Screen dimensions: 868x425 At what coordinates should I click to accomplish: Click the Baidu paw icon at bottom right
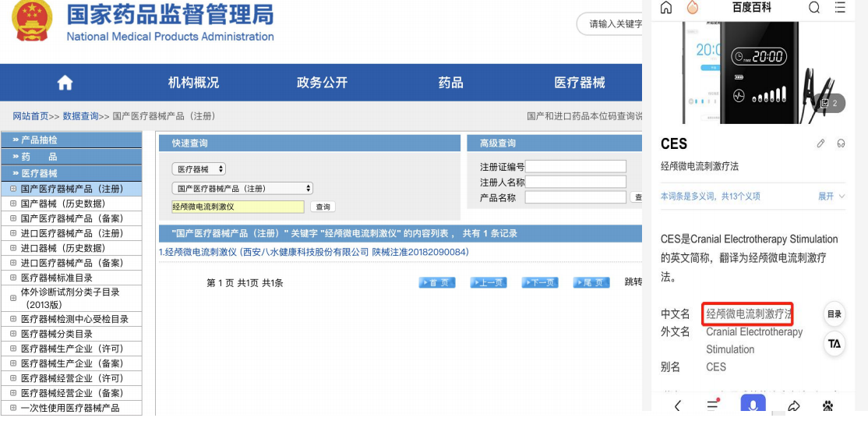(x=828, y=406)
